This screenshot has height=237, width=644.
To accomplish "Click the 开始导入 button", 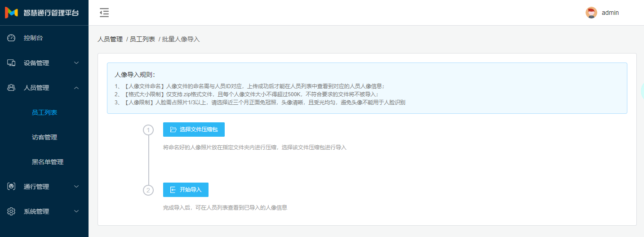I will (x=186, y=190).
